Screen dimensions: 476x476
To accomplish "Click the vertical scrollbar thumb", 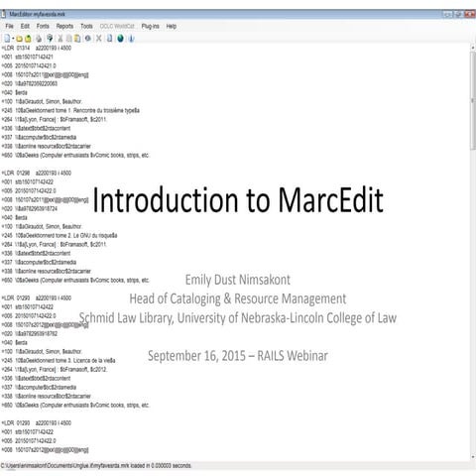I will click(x=473, y=101).
